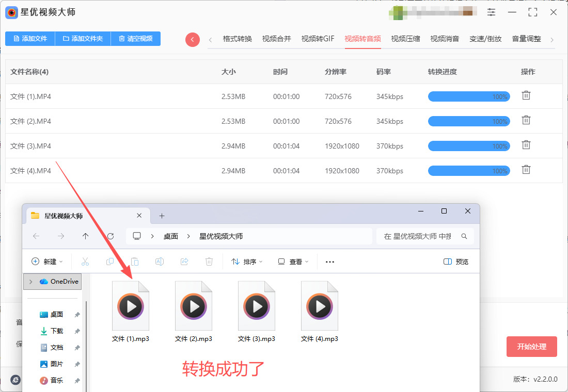The image size is (568, 392).
Task: Click 星优视频大师 in address breadcrumb
Action: [221, 236]
